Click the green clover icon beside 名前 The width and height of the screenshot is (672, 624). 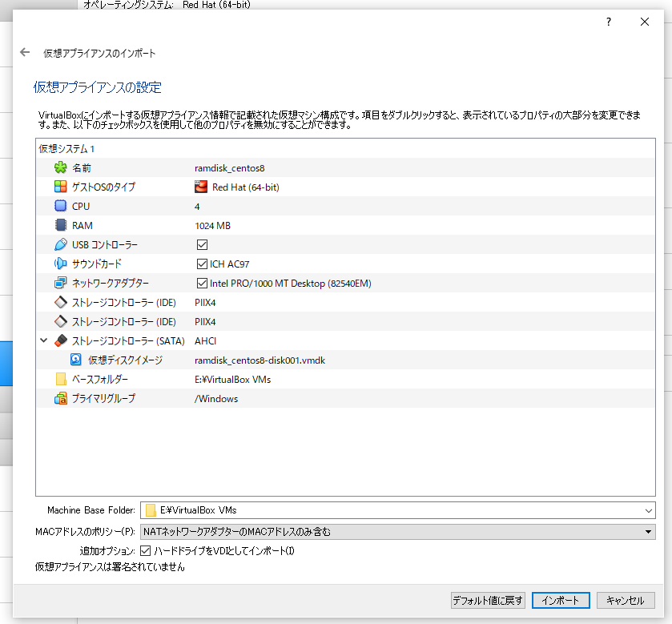(x=60, y=167)
